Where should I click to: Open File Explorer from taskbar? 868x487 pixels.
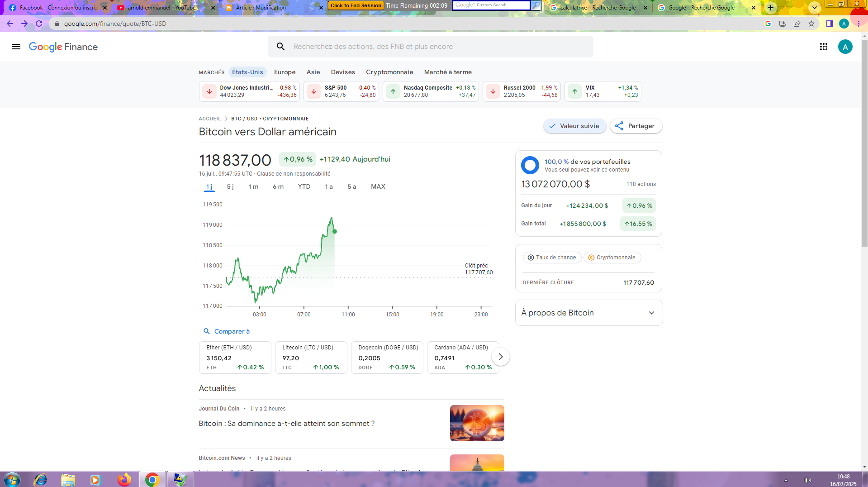pos(68,479)
